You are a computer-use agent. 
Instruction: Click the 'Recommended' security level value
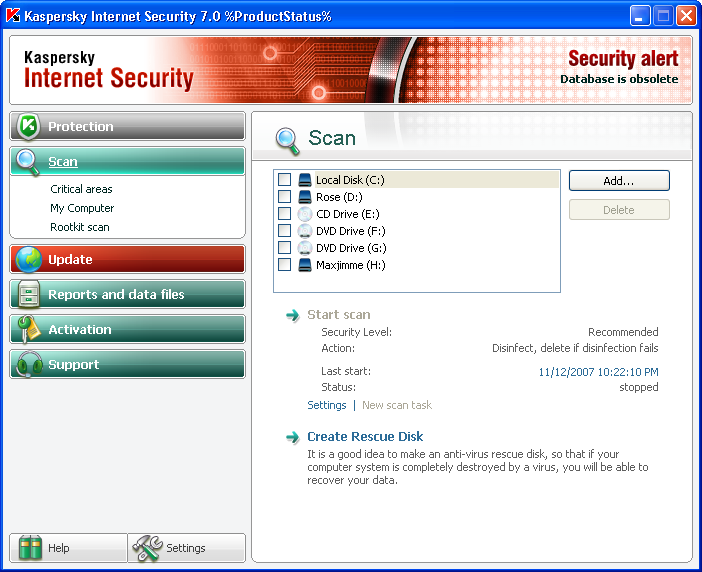point(623,332)
